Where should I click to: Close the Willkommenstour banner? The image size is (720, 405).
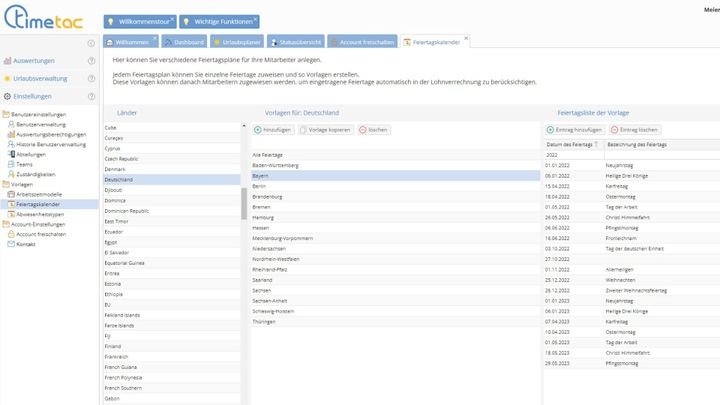click(171, 18)
